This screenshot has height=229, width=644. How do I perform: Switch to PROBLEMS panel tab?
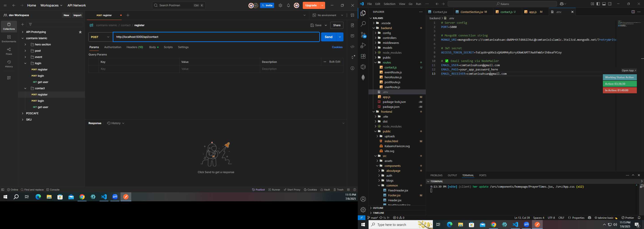tap(436, 176)
